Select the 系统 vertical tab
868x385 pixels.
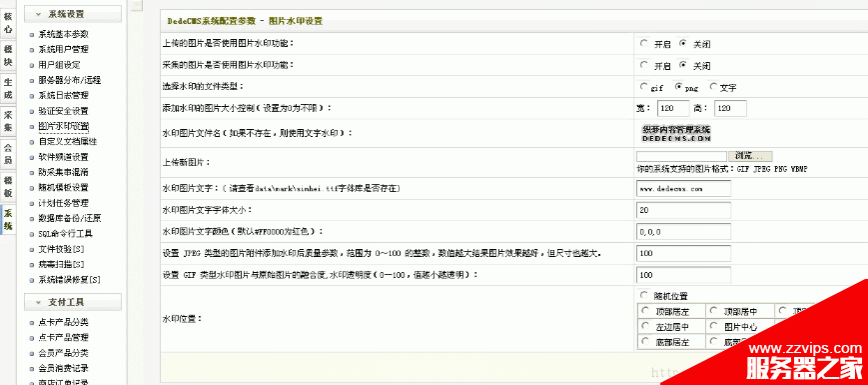point(8,219)
